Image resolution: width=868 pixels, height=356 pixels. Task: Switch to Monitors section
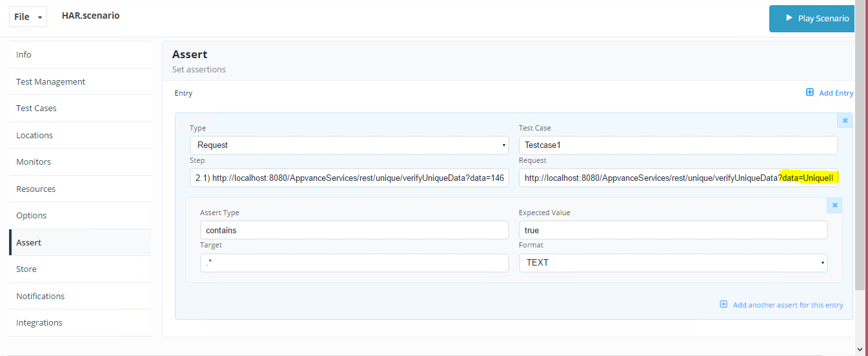80,162
